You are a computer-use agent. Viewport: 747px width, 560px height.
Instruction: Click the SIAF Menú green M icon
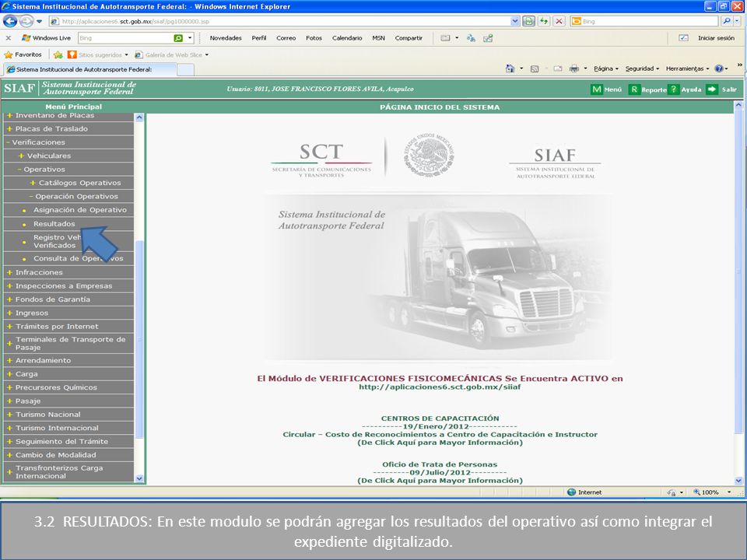pos(597,89)
